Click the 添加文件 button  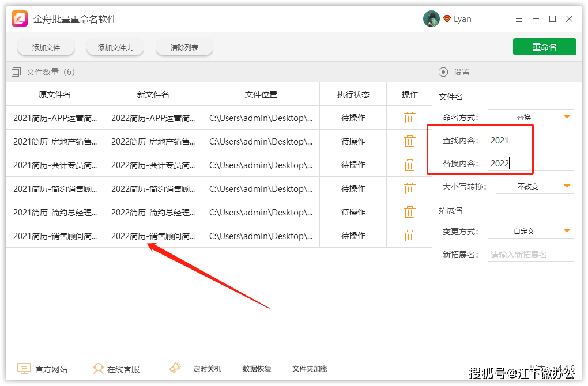point(46,48)
